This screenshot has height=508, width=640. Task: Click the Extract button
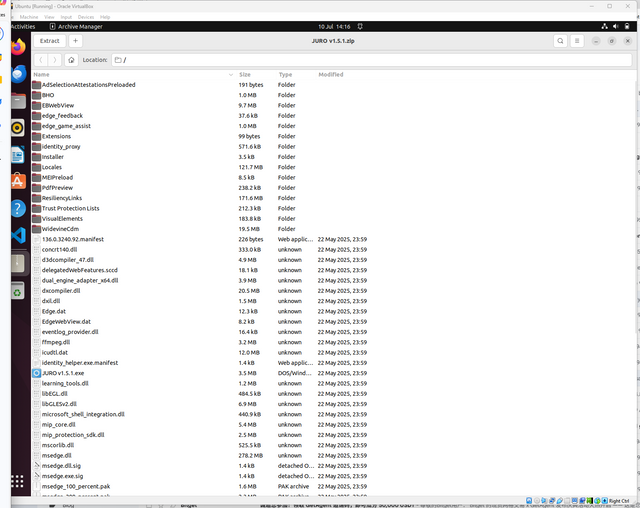(50, 41)
